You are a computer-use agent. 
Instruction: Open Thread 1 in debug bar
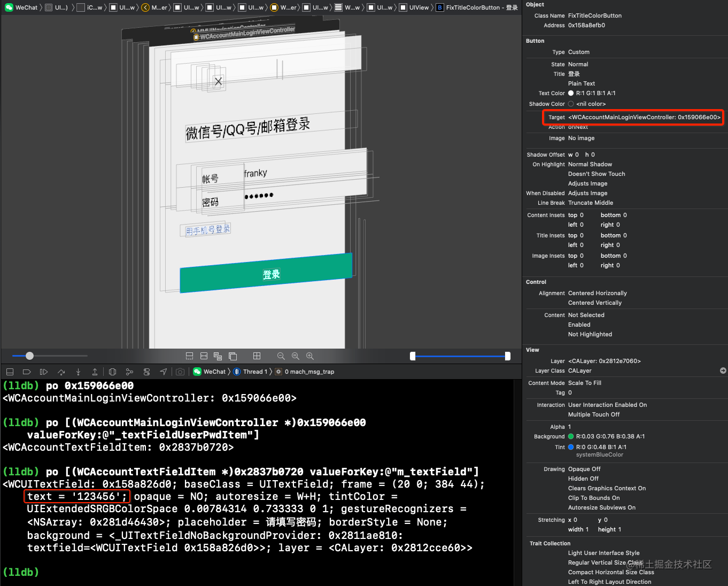[x=250, y=372]
